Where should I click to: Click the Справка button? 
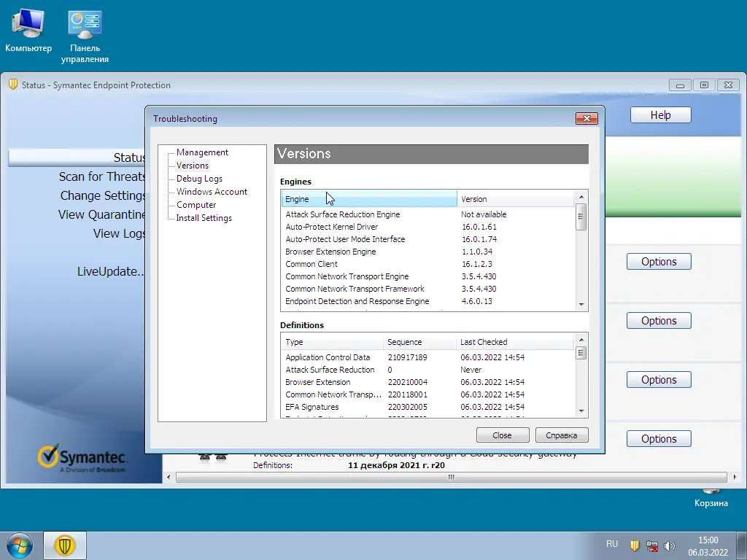coord(562,435)
